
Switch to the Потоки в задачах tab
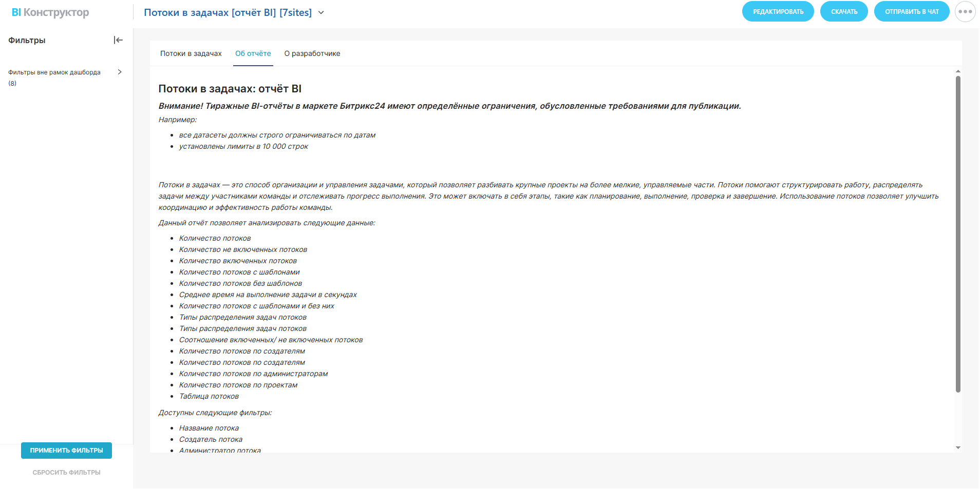[191, 53]
